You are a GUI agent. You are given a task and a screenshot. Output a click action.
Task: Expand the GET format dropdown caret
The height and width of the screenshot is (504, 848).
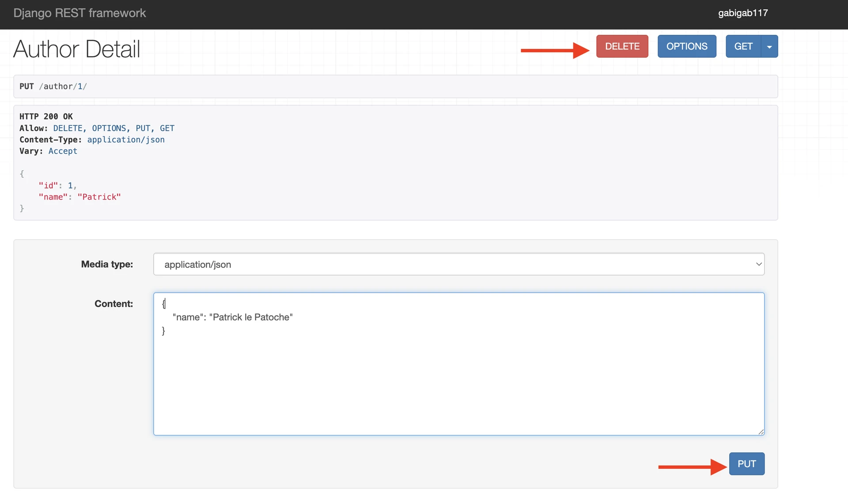click(769, 46)
